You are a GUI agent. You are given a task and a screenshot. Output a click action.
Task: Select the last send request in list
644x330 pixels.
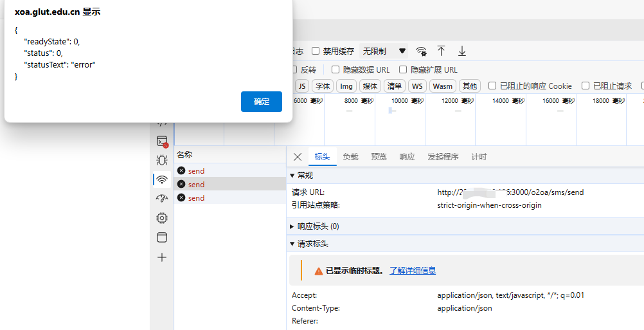229,197
